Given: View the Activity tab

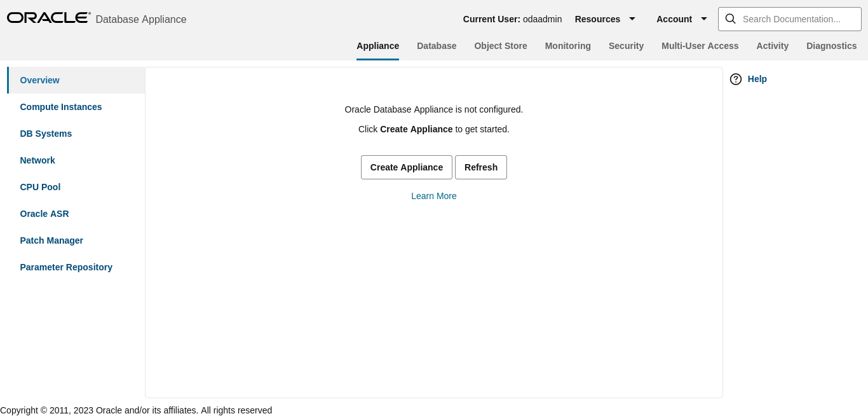Looking at the screenshot, I should [773, 46].
